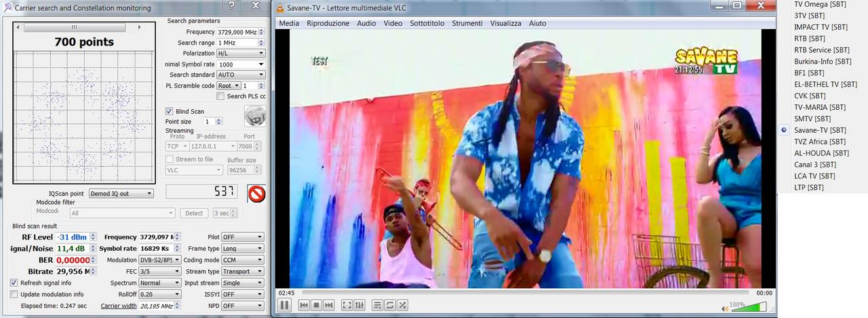Click the blind scan globe button

point(254,116)
